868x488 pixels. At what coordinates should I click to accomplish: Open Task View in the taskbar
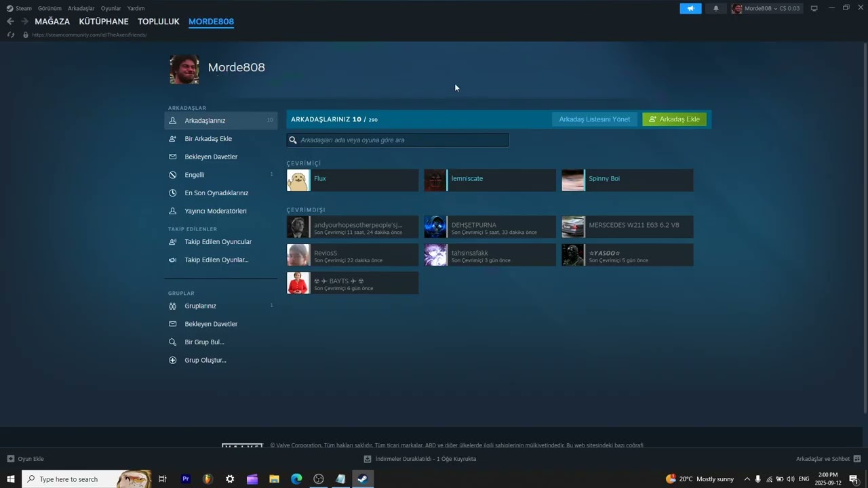click(x=163, y=479)
